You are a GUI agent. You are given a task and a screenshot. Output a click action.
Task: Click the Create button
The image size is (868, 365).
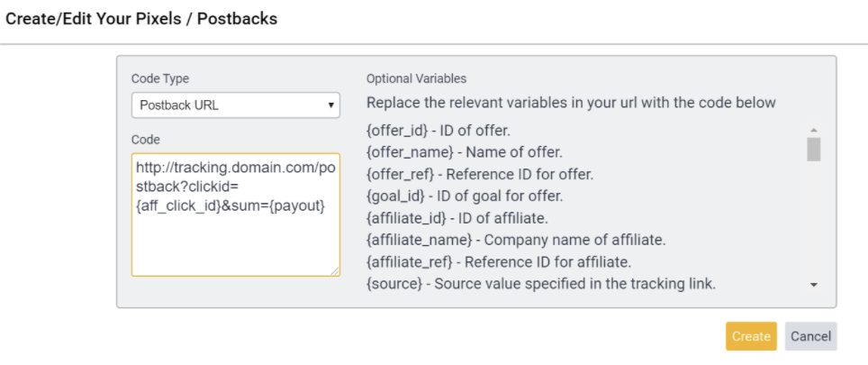751,336
